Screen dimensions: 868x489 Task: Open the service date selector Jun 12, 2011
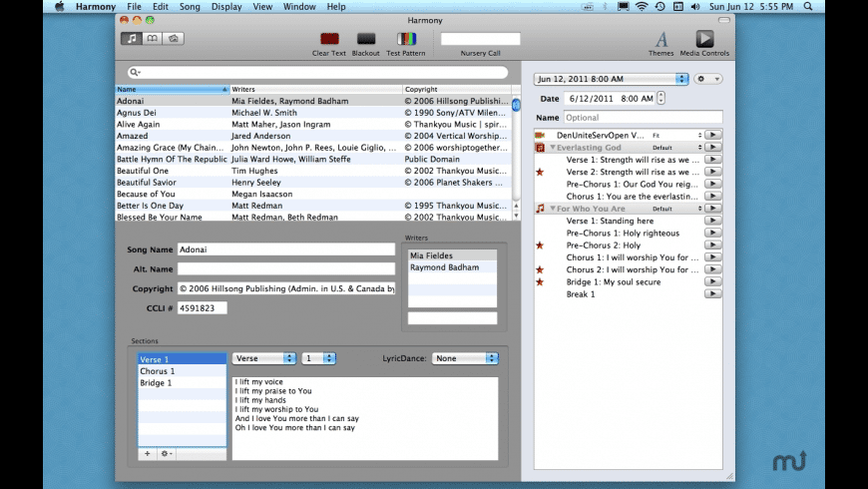(612, 79)
